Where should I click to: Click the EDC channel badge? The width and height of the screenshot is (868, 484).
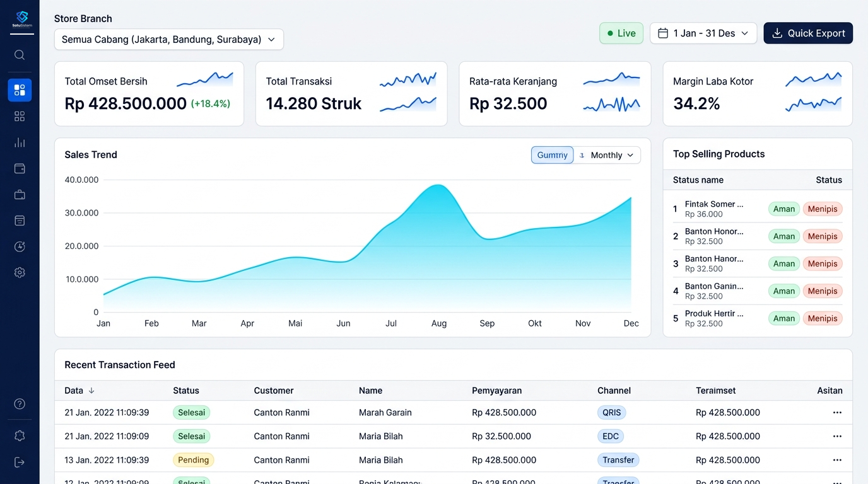click(x=611, y=436)
